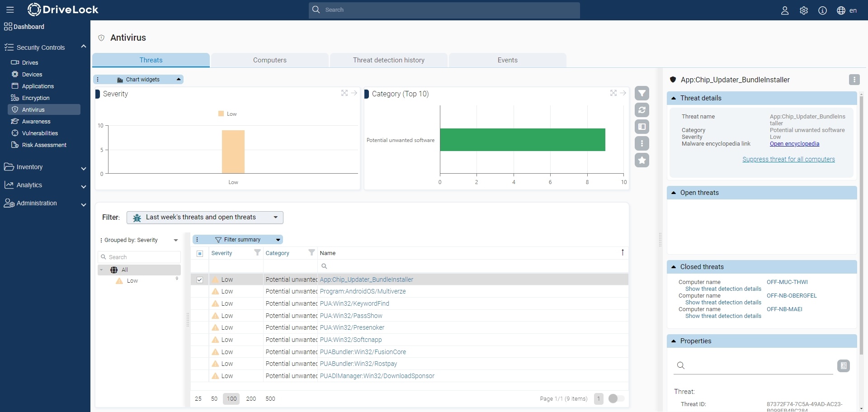This screenshot has width=868, height=412.
Task: Expand the Inventory section
Action: coord(83,168)
